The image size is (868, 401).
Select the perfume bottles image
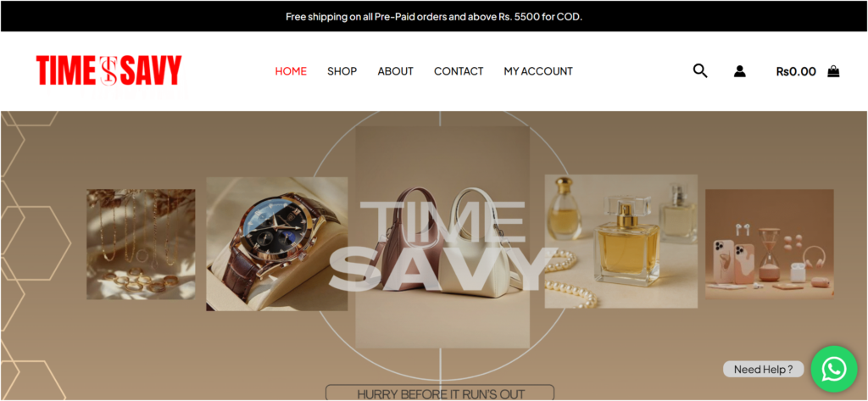tap(621, 242)
